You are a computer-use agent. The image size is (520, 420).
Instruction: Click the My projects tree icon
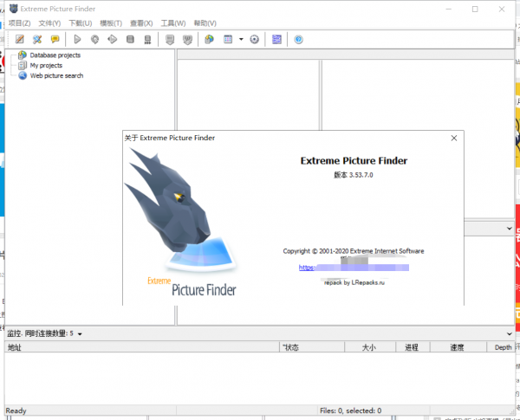click(x=23, y=65)
